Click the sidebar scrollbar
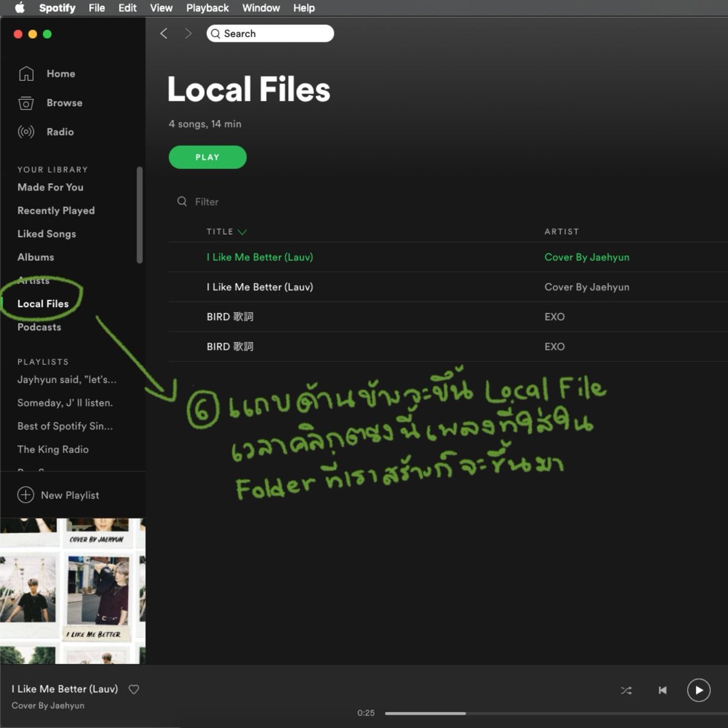 click(x=140, y=215)
